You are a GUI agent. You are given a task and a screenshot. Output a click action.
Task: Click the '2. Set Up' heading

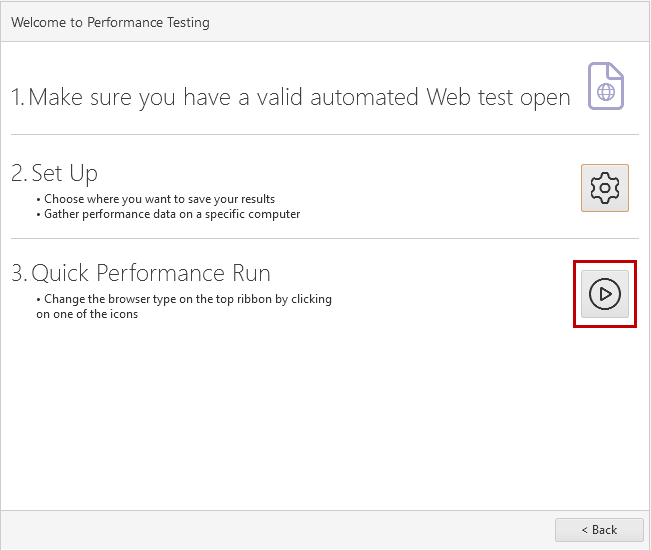coord(54,173)
